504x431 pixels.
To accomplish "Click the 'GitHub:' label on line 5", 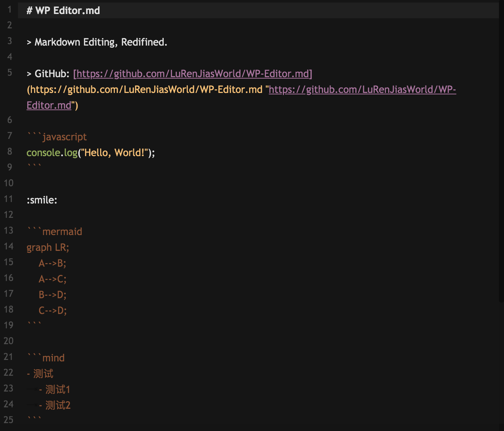I will (52, 74).
